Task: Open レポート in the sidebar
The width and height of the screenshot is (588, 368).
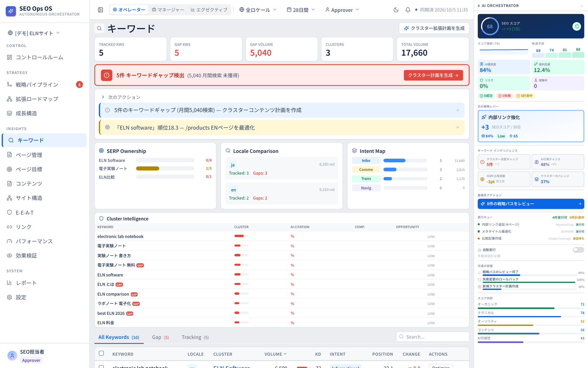Action: coord(44,283)
